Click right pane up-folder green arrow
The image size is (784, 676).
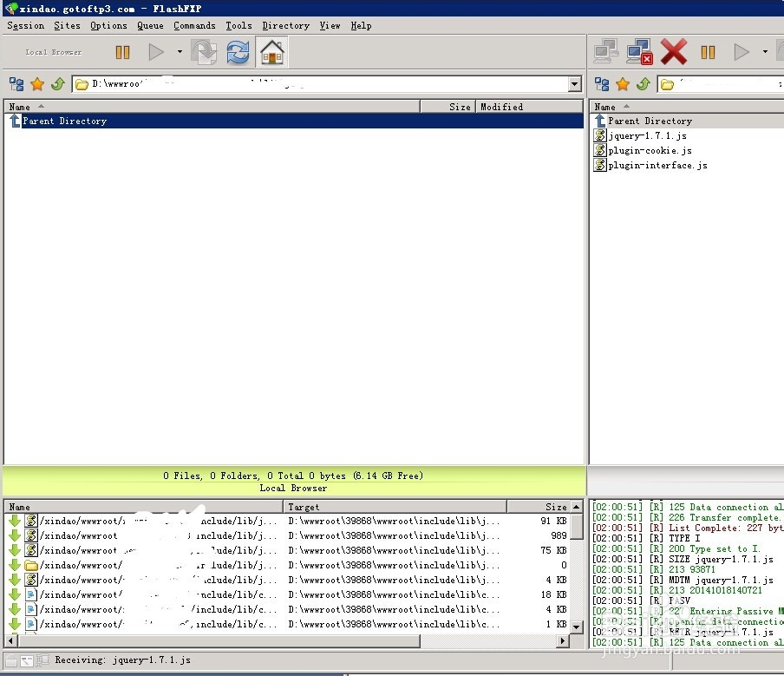(x=644, y=84)
